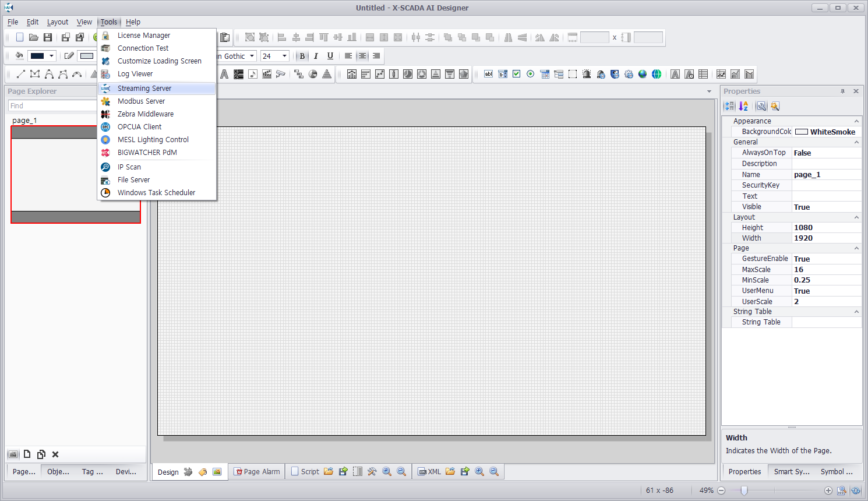Click the Find field in Page Explorer
This screenshot has height=501, width=868.
[52, 106]
